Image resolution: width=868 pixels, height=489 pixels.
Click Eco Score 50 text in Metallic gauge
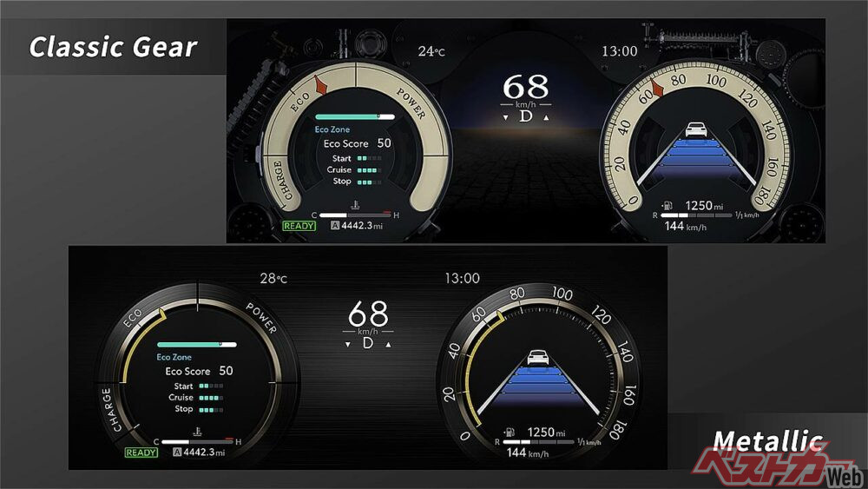coord(199,371)
